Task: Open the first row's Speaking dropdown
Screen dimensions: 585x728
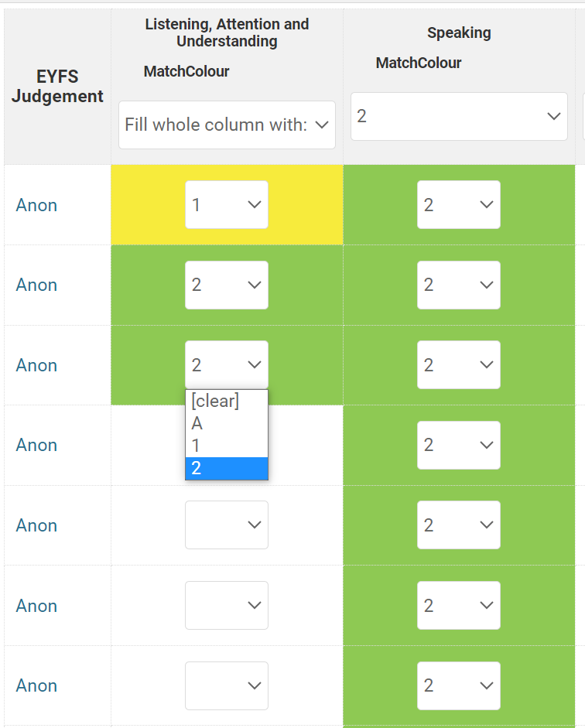Action: click(x=459, y=204)
